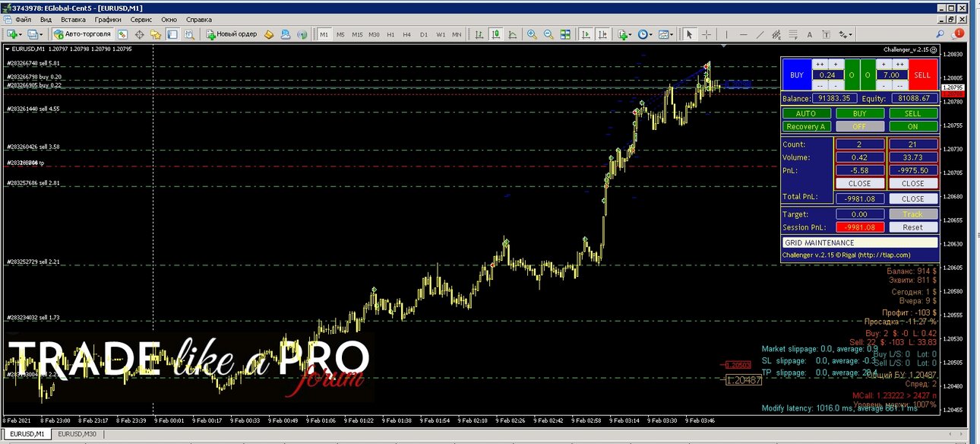
Task: Switch timeframe to D1
Action: coord(424,34)
